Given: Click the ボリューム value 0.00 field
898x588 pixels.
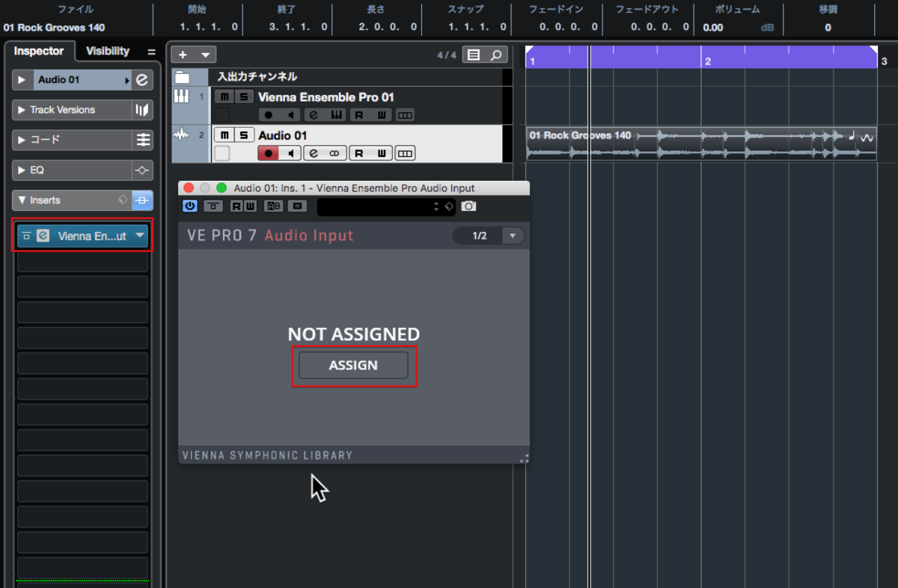Looking at the screenshot, I should coord(713,28).
